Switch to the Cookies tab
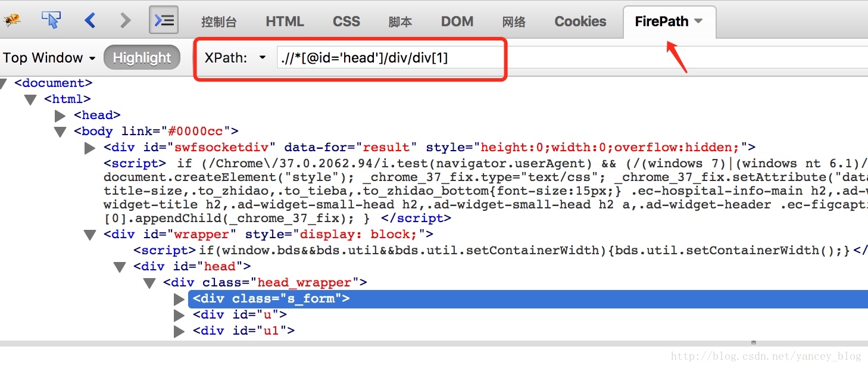Image resolution: width=868 pixels, height=368 pixels. point(580,21)
